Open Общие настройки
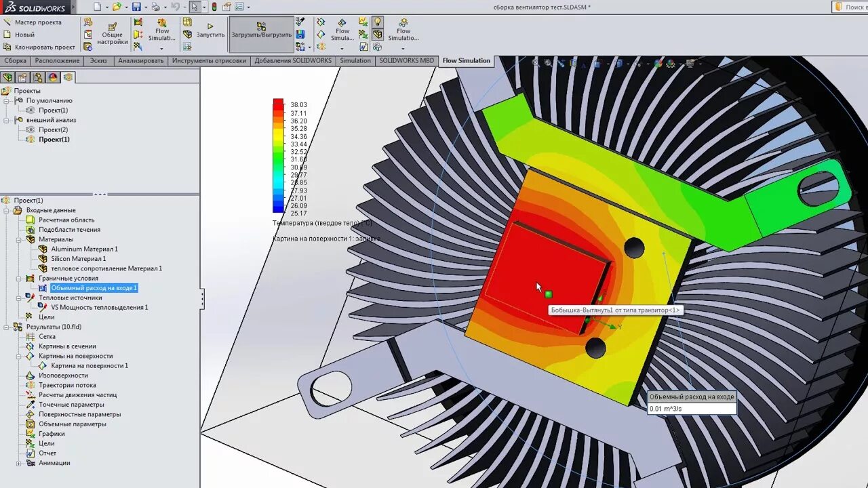Image resolution: width=868 pixels, height=488 pixels. pos(112,35)
